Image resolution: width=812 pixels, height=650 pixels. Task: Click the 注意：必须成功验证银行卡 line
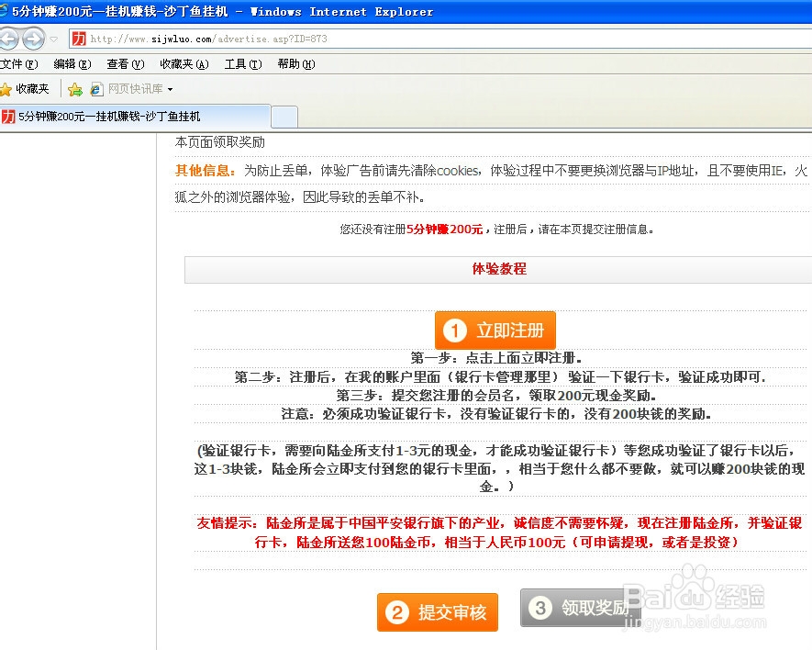pyautogui.click(x=496, y=414)
